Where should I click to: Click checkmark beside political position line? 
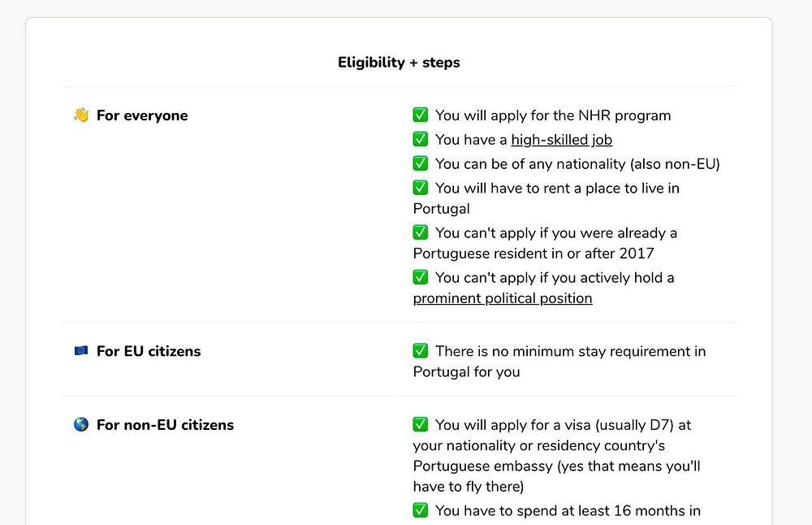[x=421, y=277]
